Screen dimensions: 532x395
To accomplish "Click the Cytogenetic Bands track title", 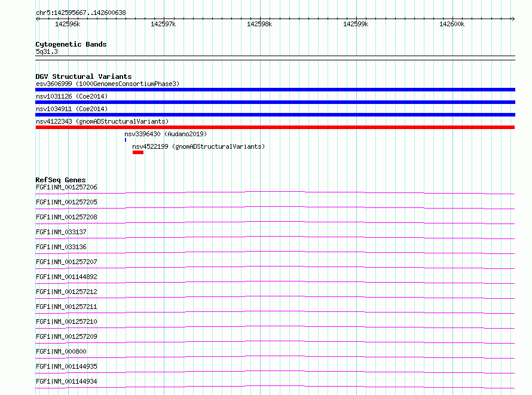I will [x=71, y=44].
